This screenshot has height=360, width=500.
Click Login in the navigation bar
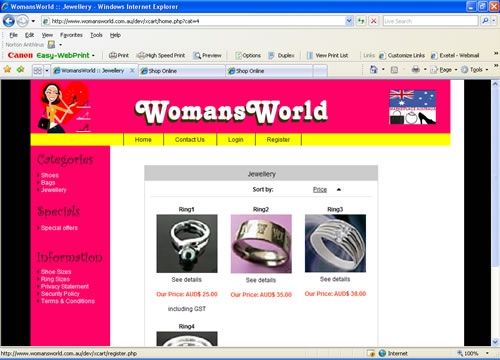236,140
